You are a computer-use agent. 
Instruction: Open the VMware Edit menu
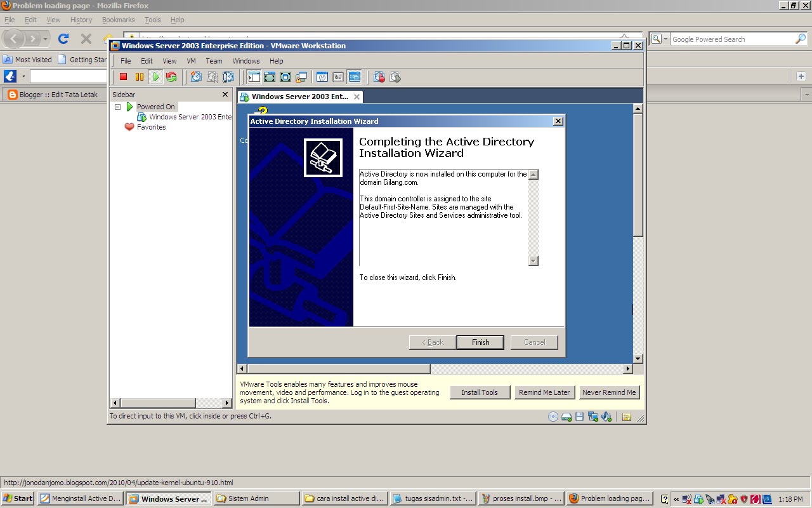click(x=147, y=61)
